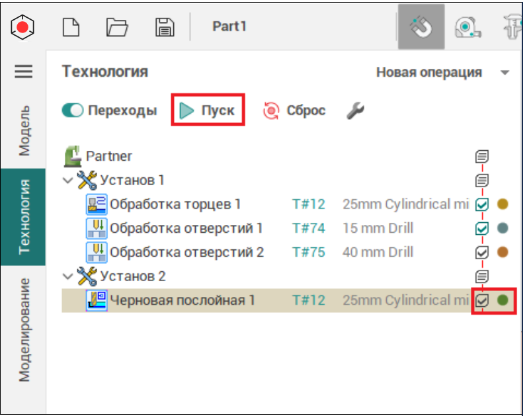
Task: Switch to the Модель side tab
Action: tap(24, 130)
